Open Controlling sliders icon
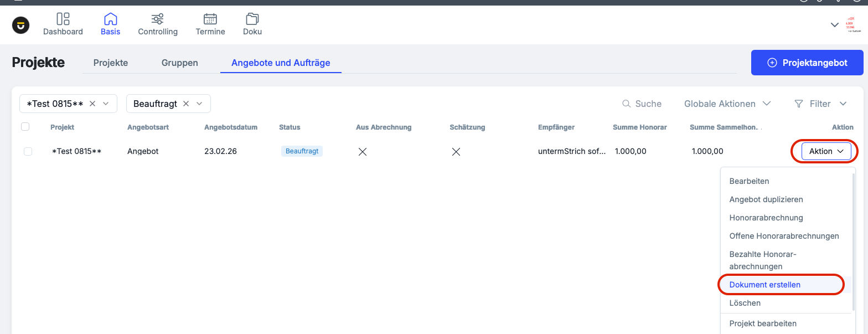 pos(158,19)
